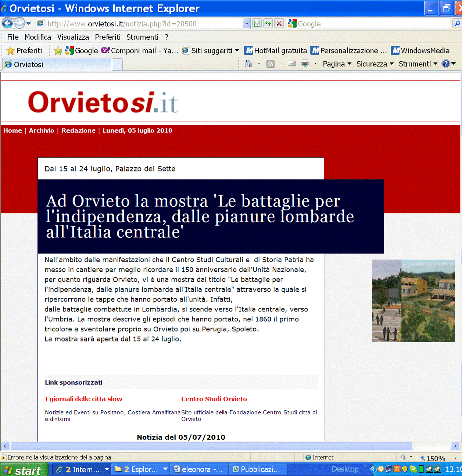Click the browser Forward arrow button
Image resolution: width=462 pixels, height=476 pixels.
click(19, 24)
